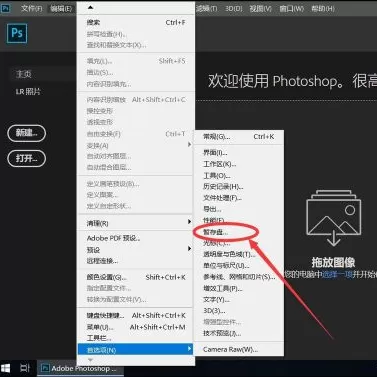This screenshot has width=377, height=377.
Task: Expand highlighted 首选项(N) submenu
Action: (x=136, y=349)
